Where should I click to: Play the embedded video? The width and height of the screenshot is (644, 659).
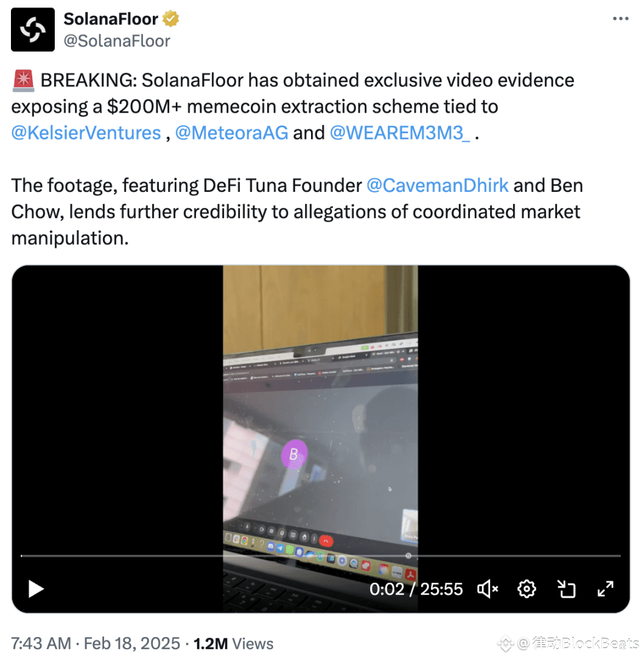coord(36,589)
